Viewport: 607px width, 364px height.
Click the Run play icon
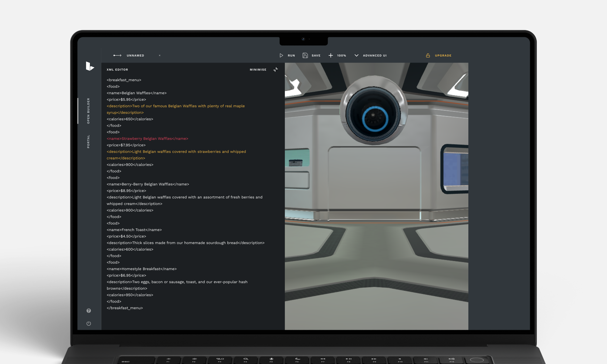pos(281,55)
